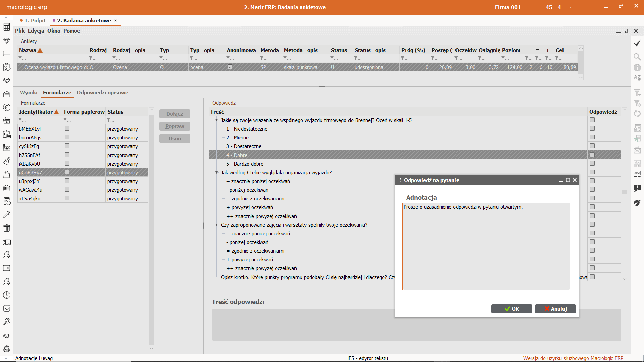This screenshot has height=362, width=644.
Task: Open the handshake module in sidebar
Action: click(x=6, y=80)
